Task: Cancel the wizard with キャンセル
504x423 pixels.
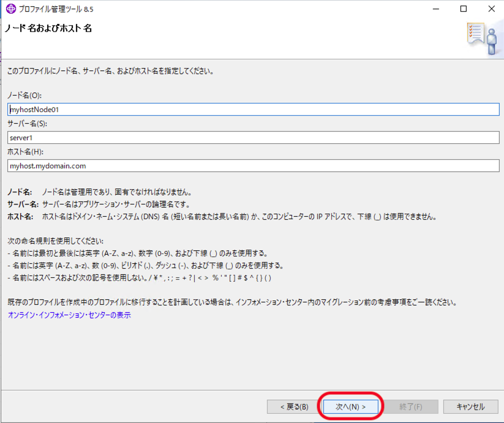Action: point(470,407)
